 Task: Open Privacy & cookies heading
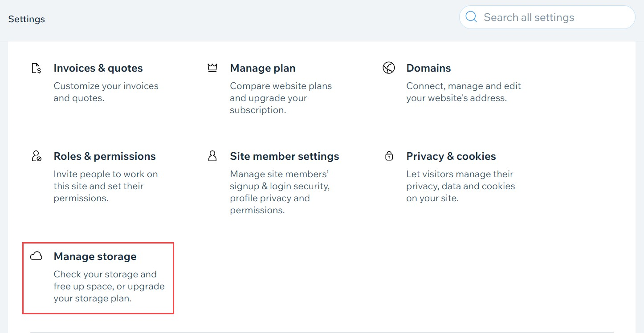[x=451, y=156]
